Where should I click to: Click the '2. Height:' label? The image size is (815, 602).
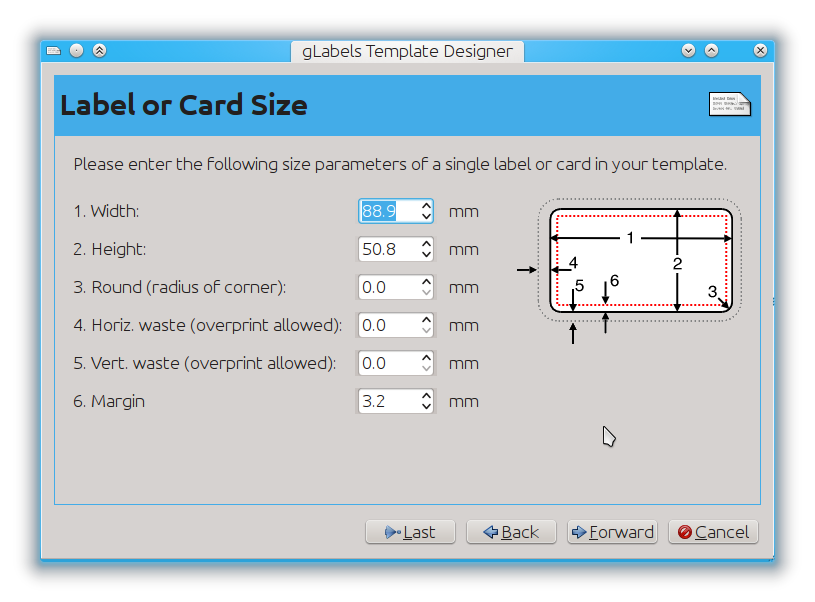pos(110,249)
